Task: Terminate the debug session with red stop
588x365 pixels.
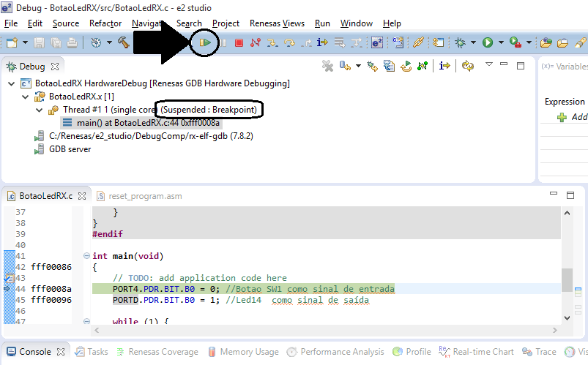Action: 239,42
